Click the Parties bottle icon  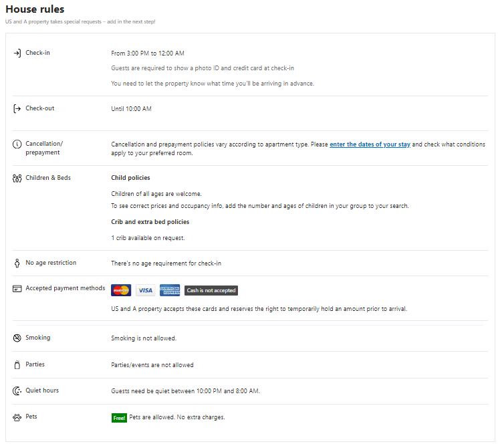[x=17, y=365]
